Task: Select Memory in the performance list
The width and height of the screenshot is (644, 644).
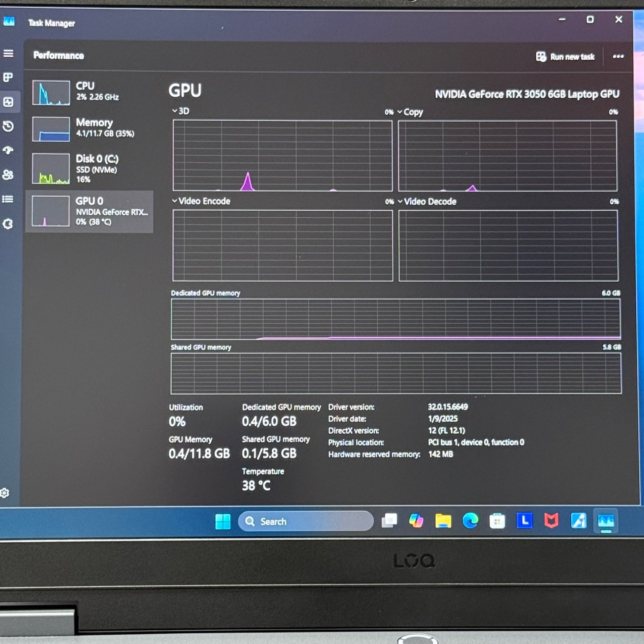Action: coord(89,128)
